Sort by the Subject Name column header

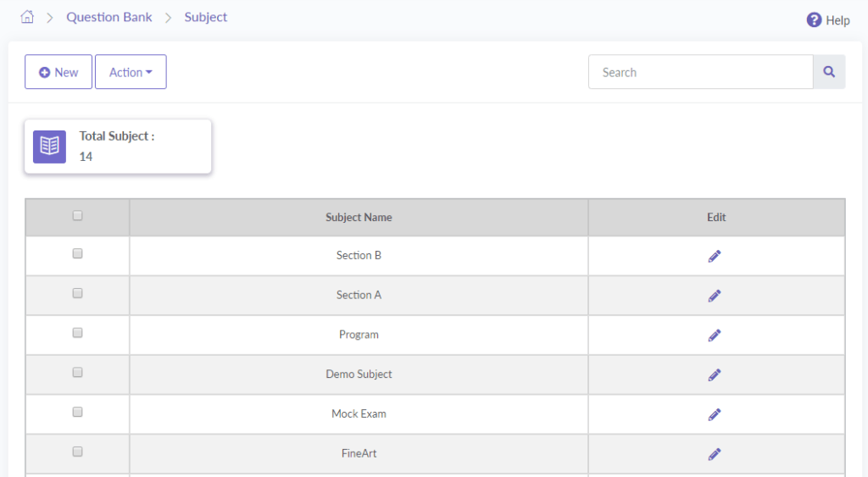(359, 218)
